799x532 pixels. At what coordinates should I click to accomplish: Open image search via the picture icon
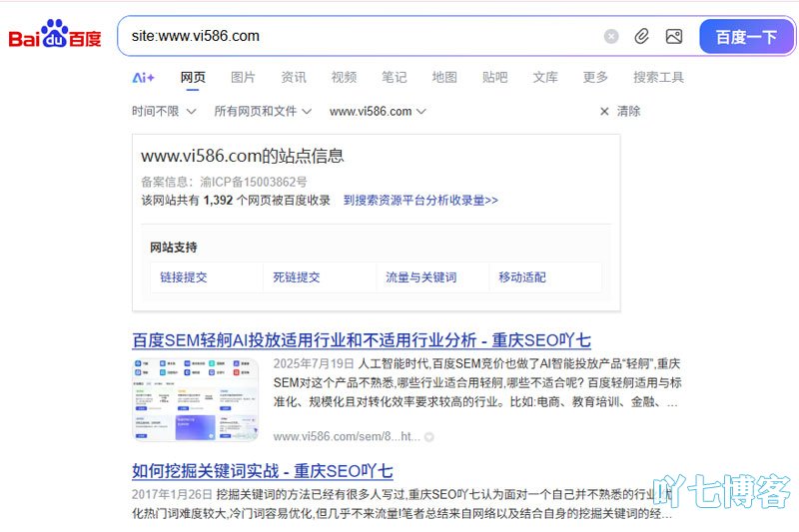click(673, 36)
